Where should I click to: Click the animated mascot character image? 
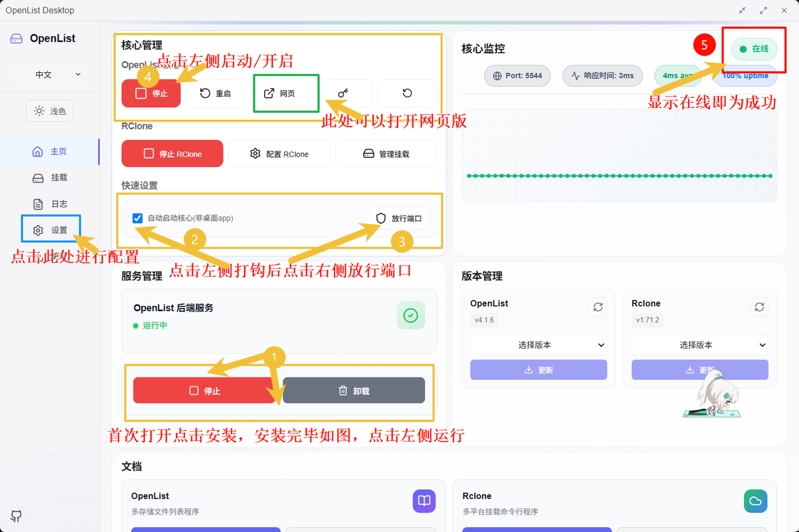pyautogui.click(x=712, y=395)
